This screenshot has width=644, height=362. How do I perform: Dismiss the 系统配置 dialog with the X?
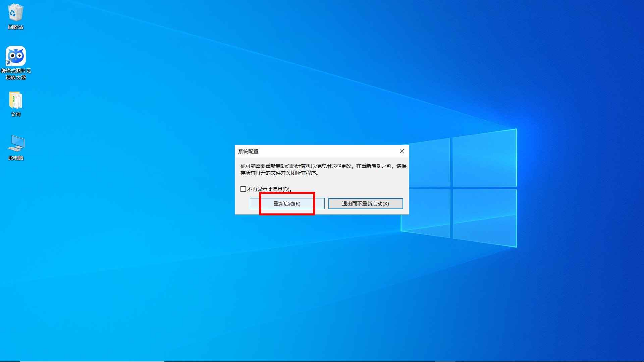[x=401, y=151]
